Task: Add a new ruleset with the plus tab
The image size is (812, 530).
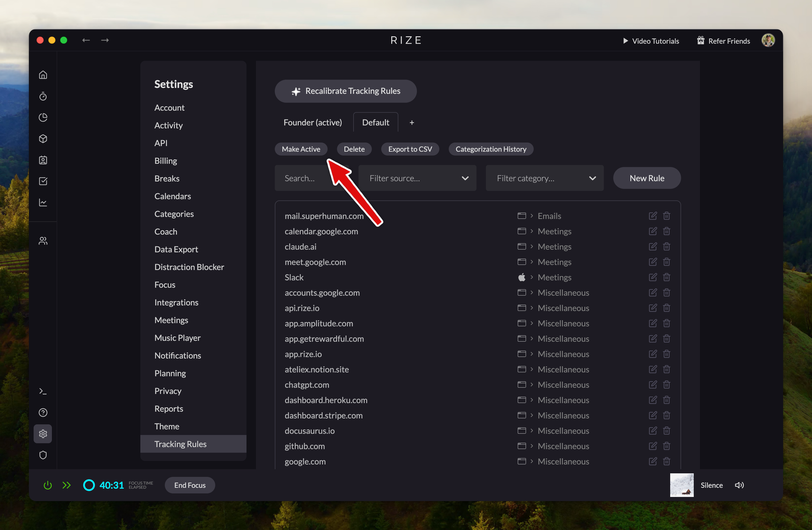Action: click(412, 122)
